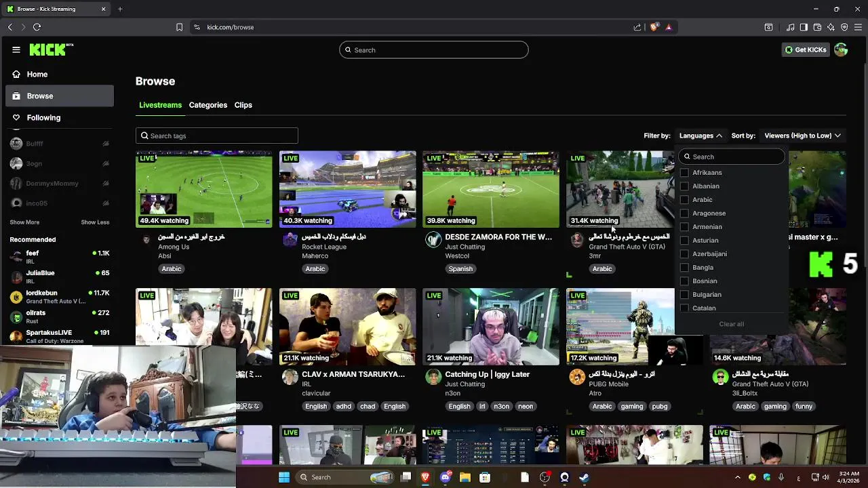Open the Among Us stream thumbnail
This screenshot has height=488, width=868.
[x=204, y=189]
